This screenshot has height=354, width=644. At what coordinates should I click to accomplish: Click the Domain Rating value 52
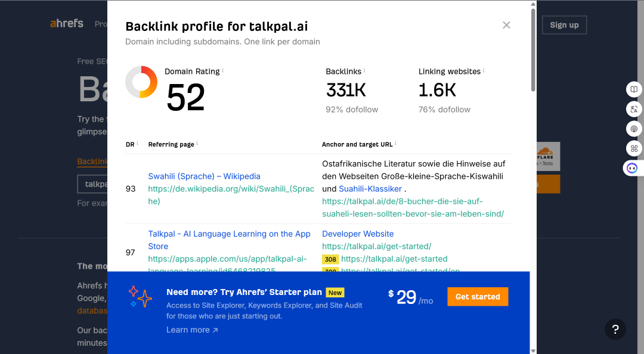coord(185,97)
